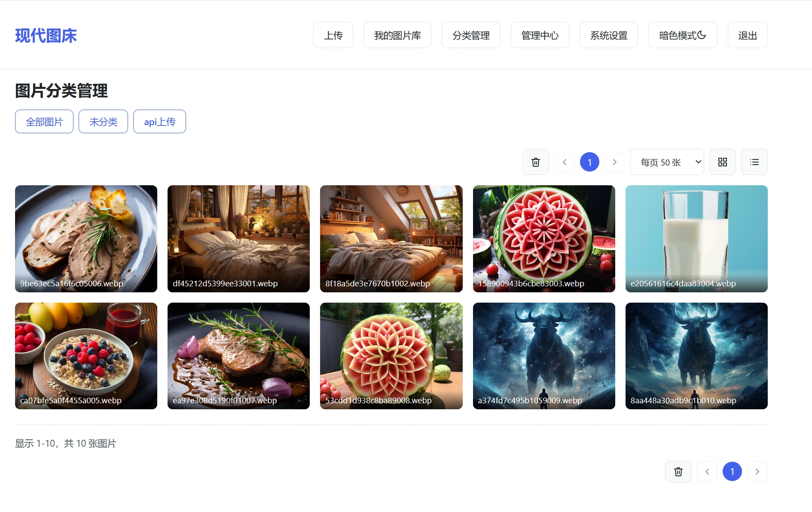Click the top trash delete icon
This screenshot has height=512, width=812.
tap(535, 162)
